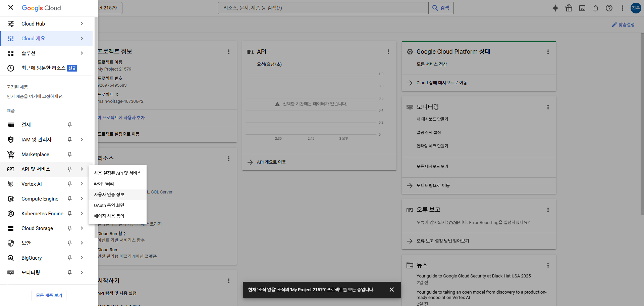
Task: Open the 솔루션 menu item
Action: point(46,53)
